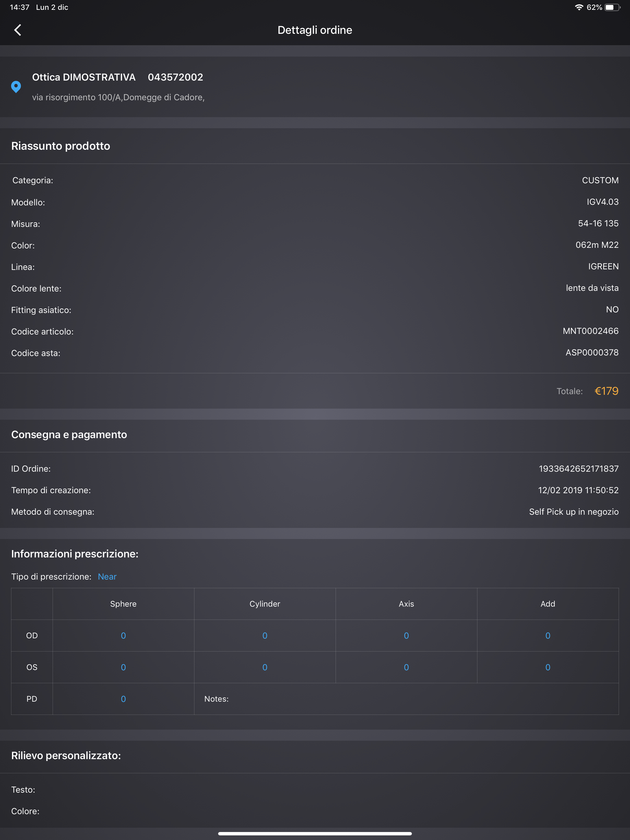Tap the Wi-Fi status icon

579,7
